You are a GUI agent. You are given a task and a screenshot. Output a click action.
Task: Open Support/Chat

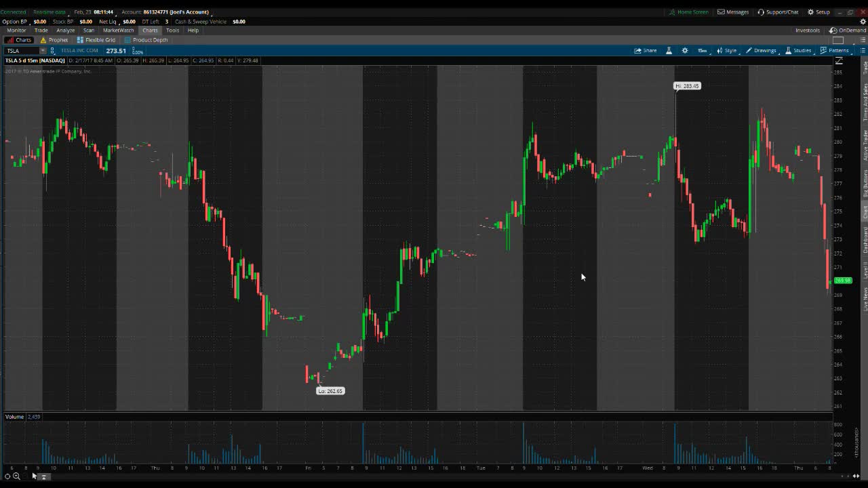778,12
